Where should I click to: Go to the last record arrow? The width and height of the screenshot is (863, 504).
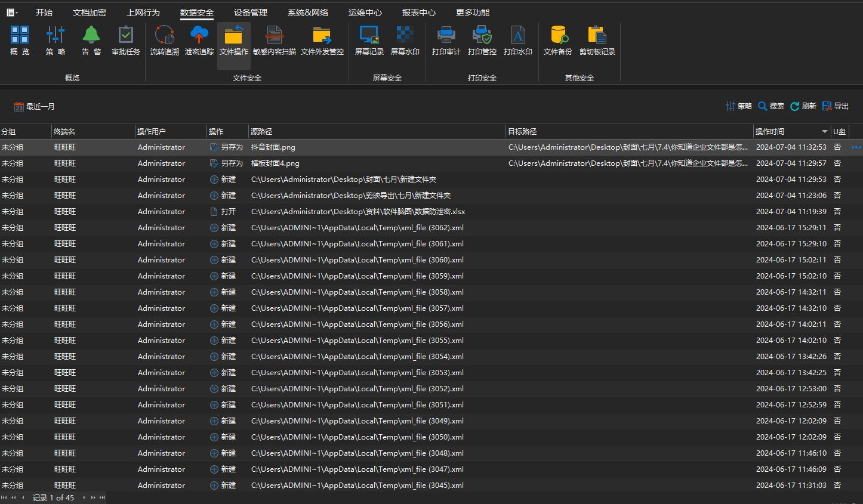tap(103, 497)
